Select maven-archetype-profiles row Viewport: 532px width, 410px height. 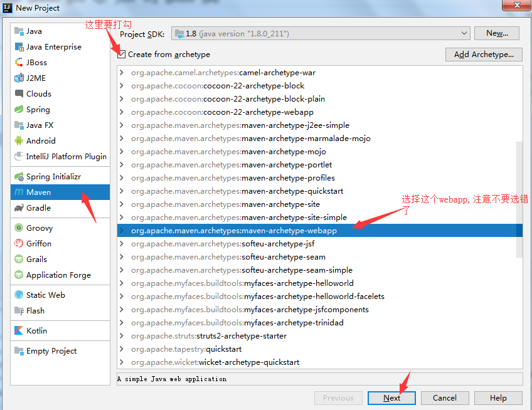(x=319, y=177)
